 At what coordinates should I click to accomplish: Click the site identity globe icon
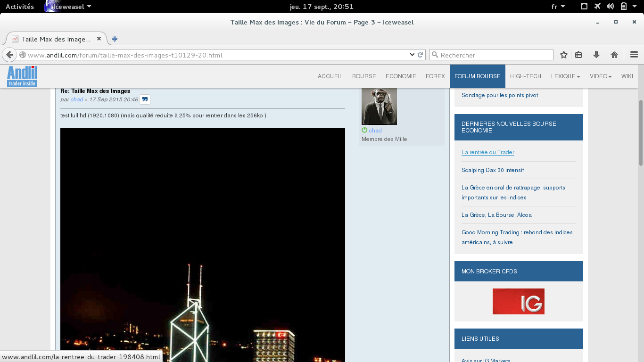coord(22,55)
